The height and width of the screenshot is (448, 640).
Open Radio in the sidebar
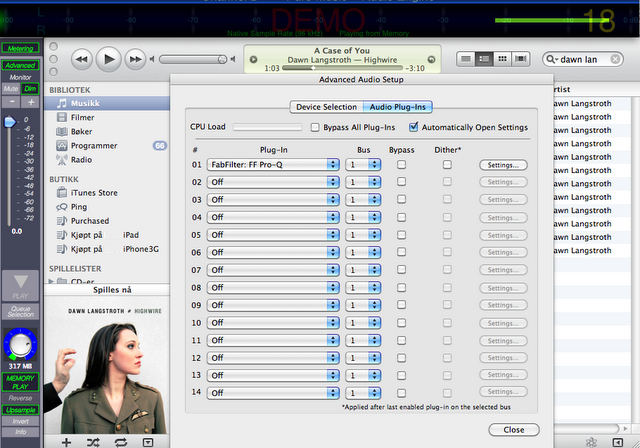coord(81,160)
